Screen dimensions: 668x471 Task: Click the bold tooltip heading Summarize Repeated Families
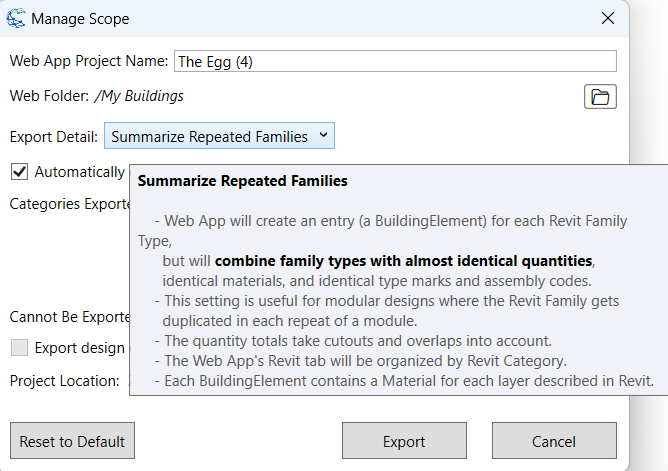coord(242,181)
